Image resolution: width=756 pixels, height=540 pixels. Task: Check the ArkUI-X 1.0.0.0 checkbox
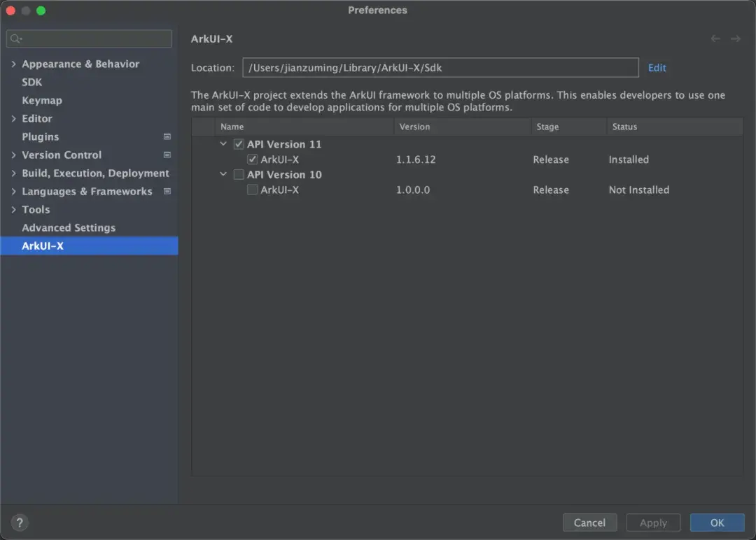tap(253, 190)
